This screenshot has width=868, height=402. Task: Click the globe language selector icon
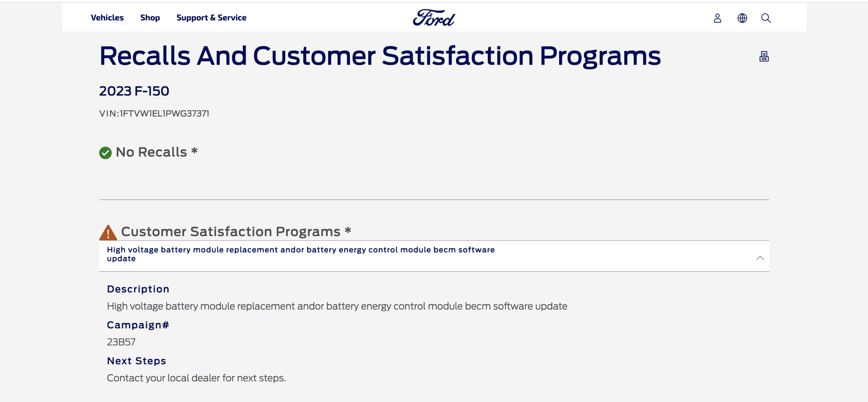(742, 18)
